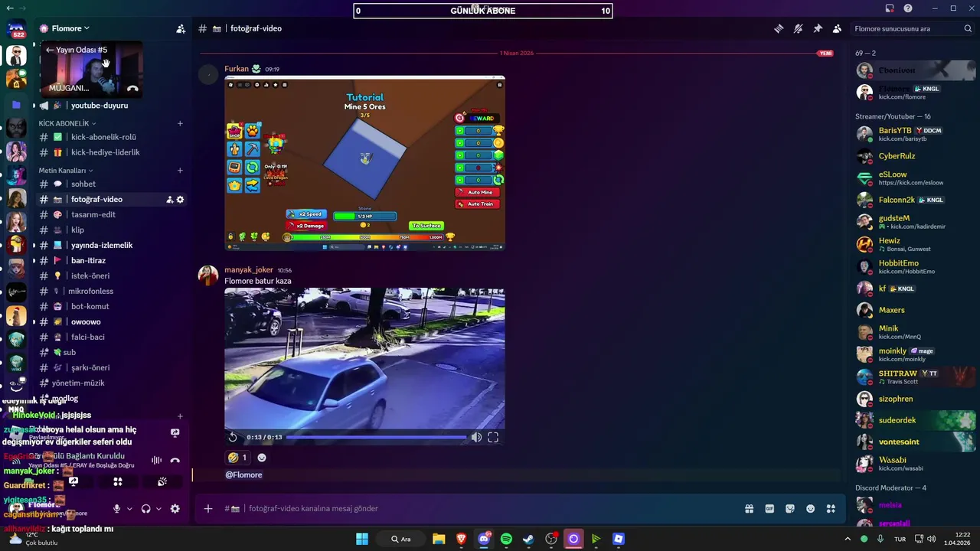Click the Furkan username in chat
Viewport: 980px width, 551px height.
[237, 69]
